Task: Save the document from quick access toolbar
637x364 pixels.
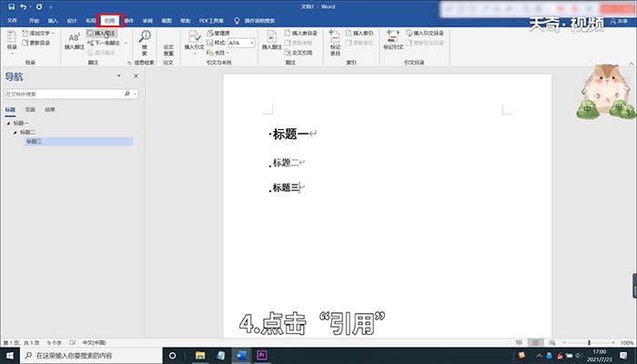Action: tap(11, 6)
